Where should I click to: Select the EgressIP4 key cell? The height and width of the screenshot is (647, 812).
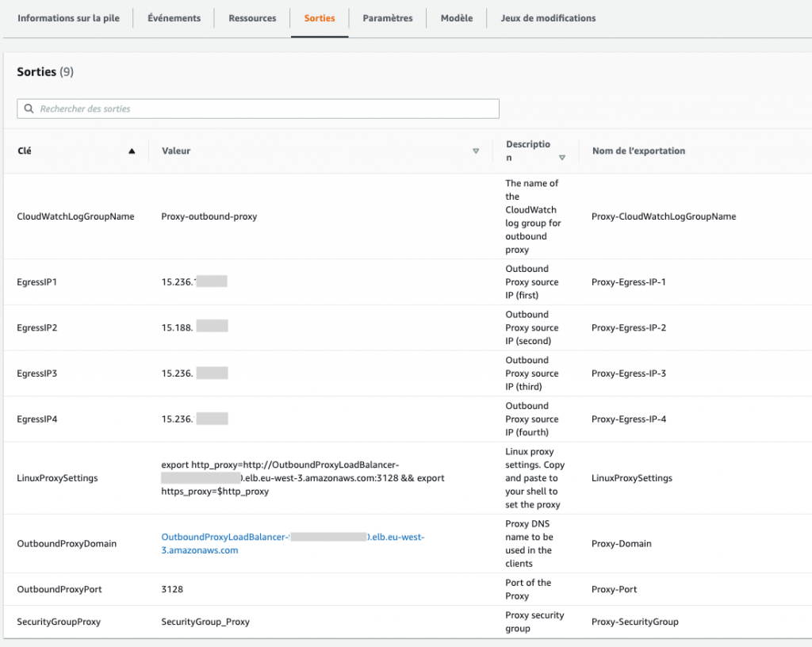tap(36, 419)
